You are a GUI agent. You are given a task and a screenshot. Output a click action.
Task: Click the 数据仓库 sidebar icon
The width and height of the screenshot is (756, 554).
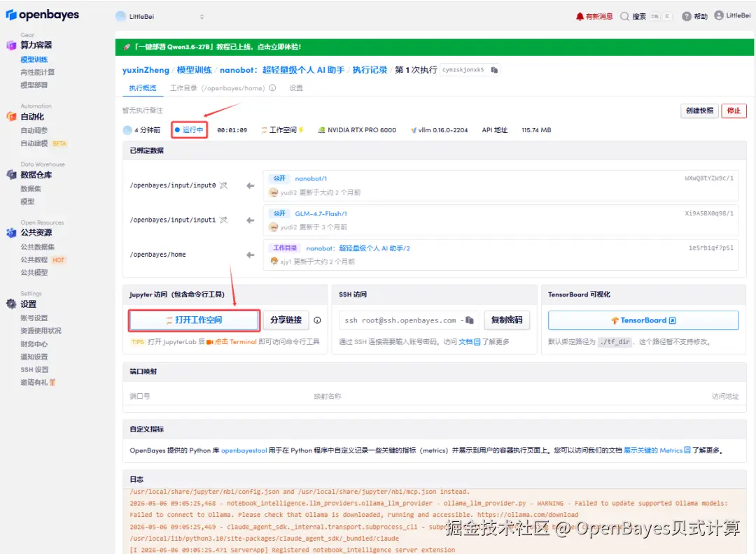[11, 175]
